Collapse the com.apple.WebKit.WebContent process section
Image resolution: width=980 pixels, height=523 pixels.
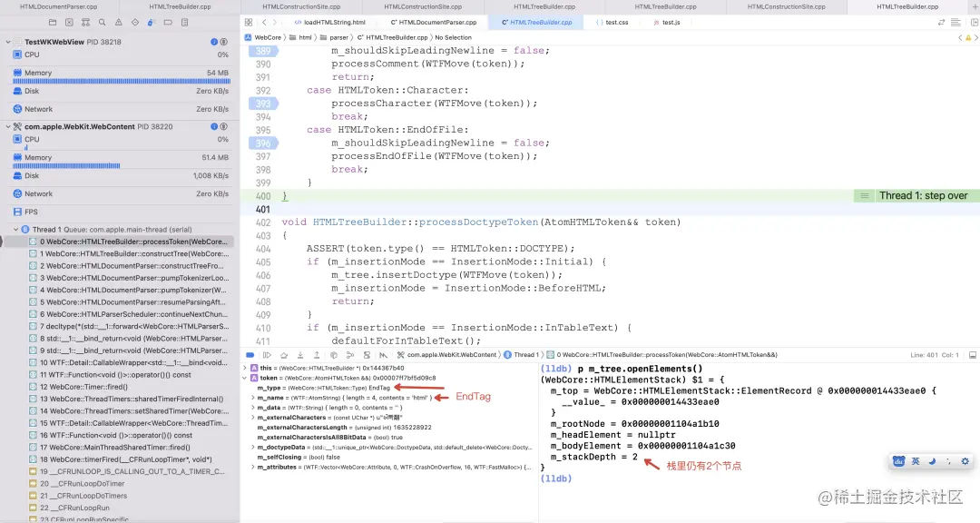pyautogui.click(x=8, y=126)
